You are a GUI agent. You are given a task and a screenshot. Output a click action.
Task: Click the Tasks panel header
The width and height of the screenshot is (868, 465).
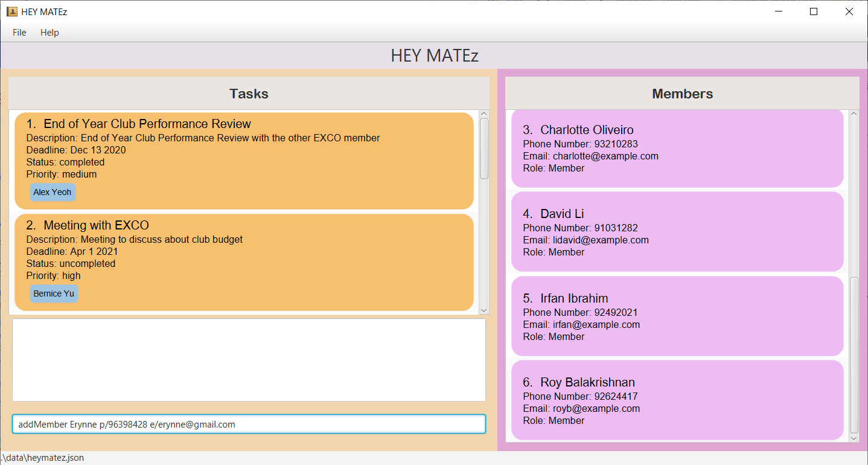tap(249, 94)
